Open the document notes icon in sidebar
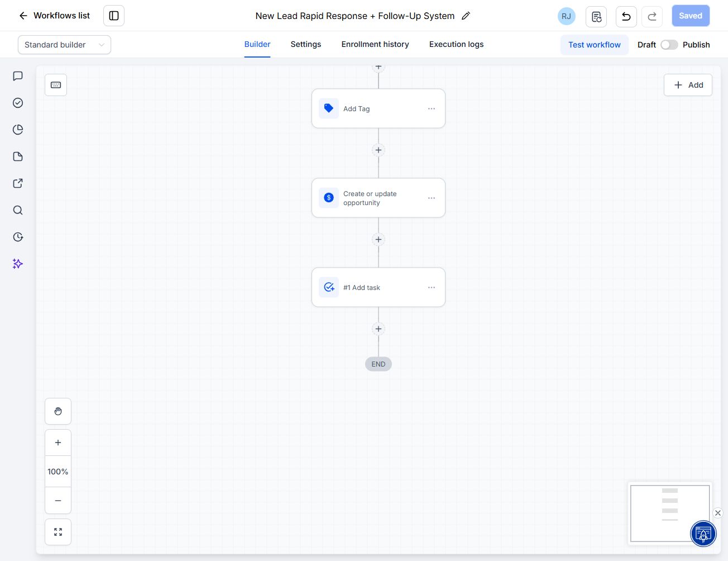This screenshot has width=728, height=561. [x=18, y=156]
